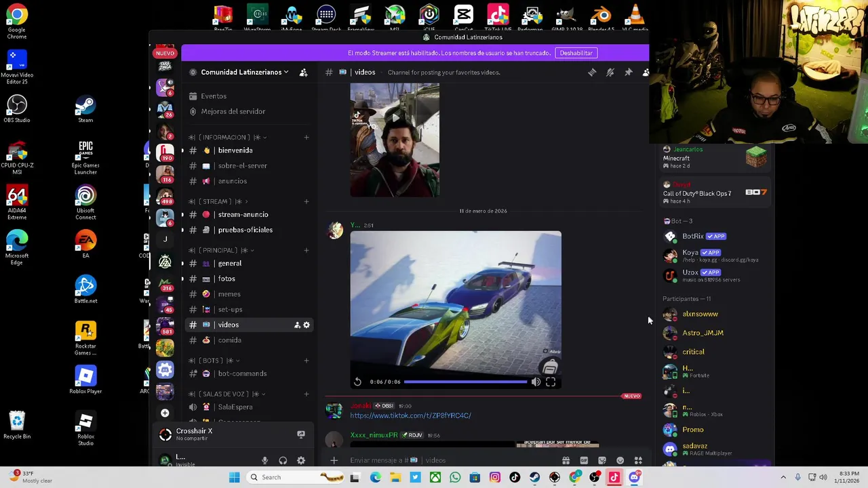This screenshot has width=868, height=488.
Task: Toggle video fullscreen button
Action: click(551, 382)
